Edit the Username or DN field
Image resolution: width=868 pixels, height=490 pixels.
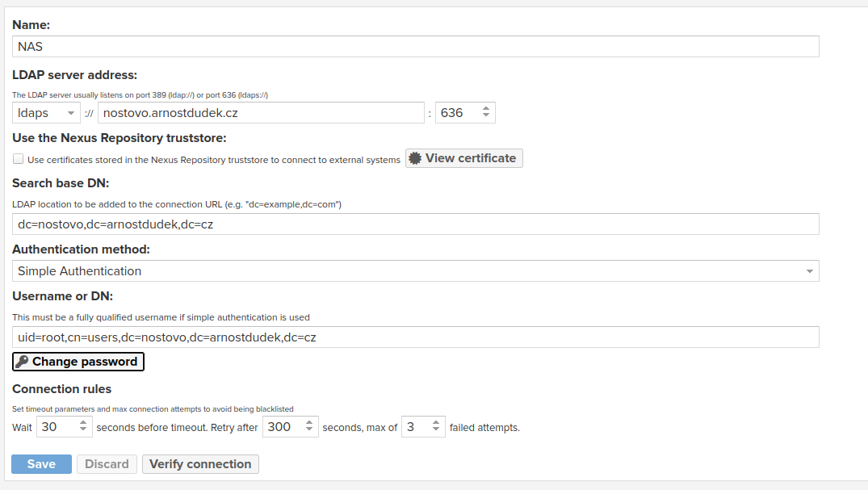tap(416, 337)
